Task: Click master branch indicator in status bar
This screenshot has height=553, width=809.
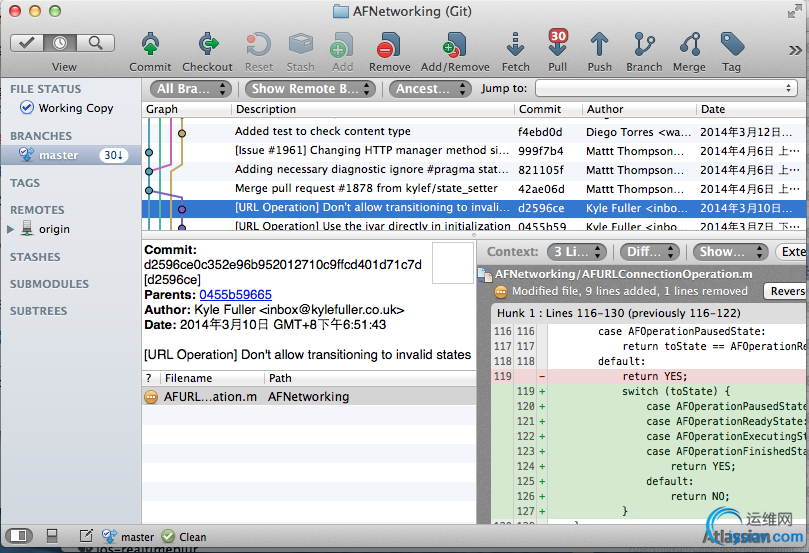Action: (x=128, y=537)
